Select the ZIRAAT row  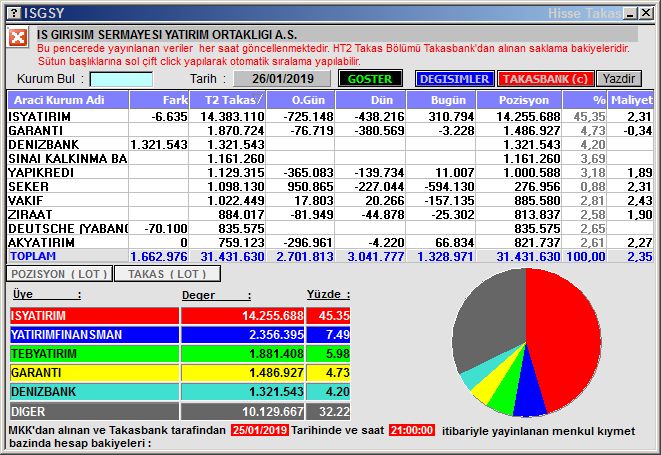click(330, 214)
